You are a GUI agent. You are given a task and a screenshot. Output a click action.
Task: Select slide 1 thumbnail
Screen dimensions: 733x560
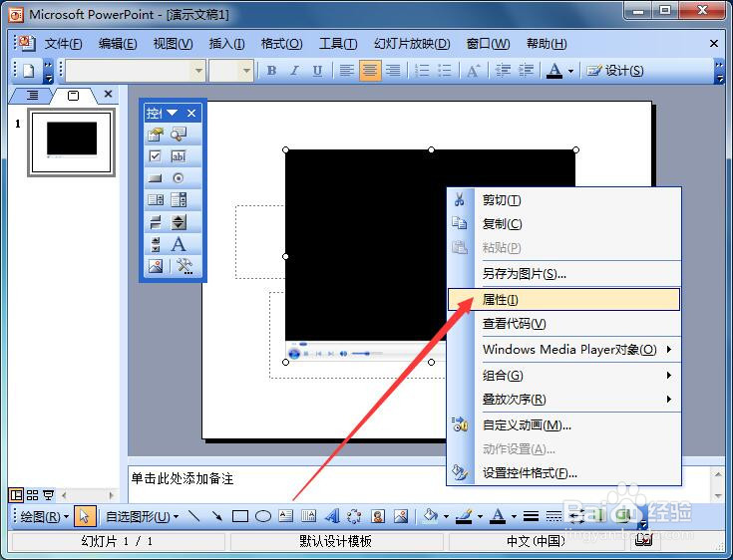[72, 142]
